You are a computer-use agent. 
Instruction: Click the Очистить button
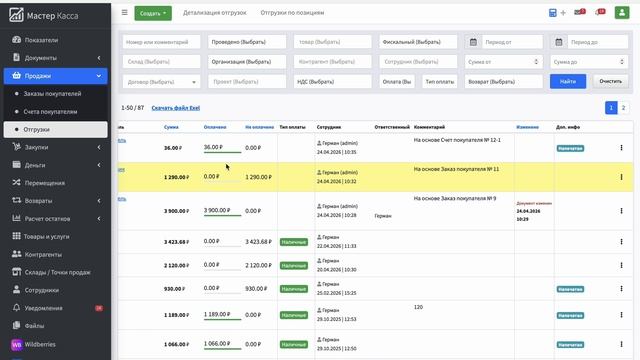tap(611, 81)
